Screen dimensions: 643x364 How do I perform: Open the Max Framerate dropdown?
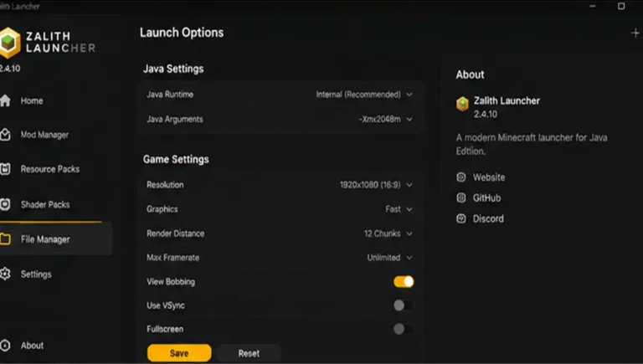(x=389, y=258)
